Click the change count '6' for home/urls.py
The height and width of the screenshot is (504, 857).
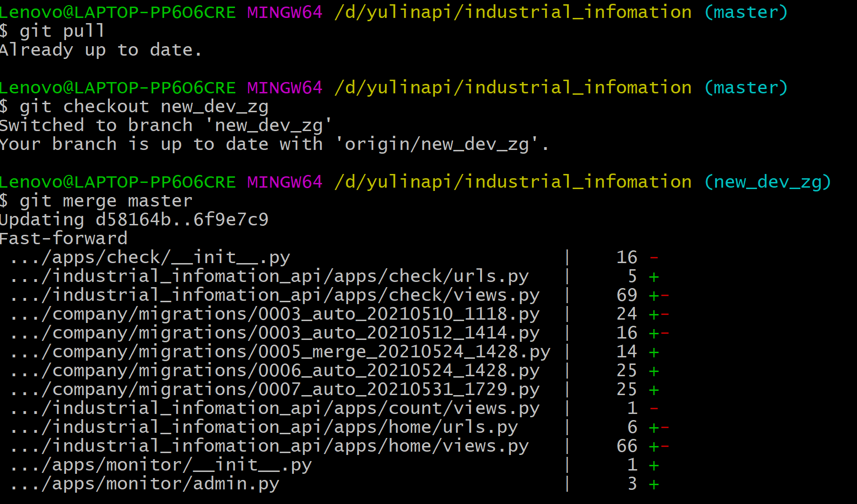pos(632,427)
